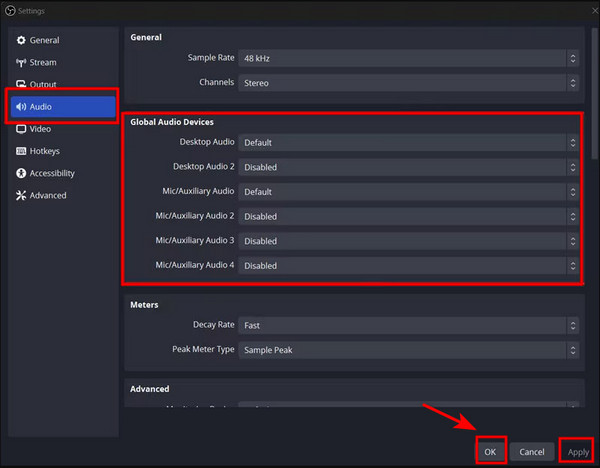Click the Desktop Audio label
This screenshot has height=468, width=600.
[x=207, y=142]
